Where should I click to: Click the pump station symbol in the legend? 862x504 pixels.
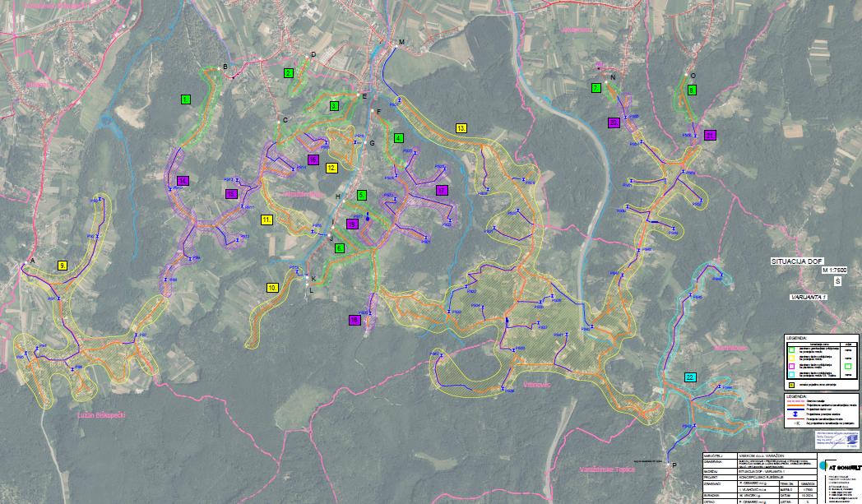[x=795, y=414]
